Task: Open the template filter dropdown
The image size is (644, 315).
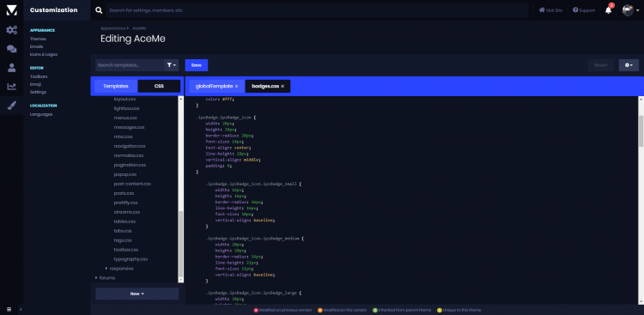Action: point(172,65)
